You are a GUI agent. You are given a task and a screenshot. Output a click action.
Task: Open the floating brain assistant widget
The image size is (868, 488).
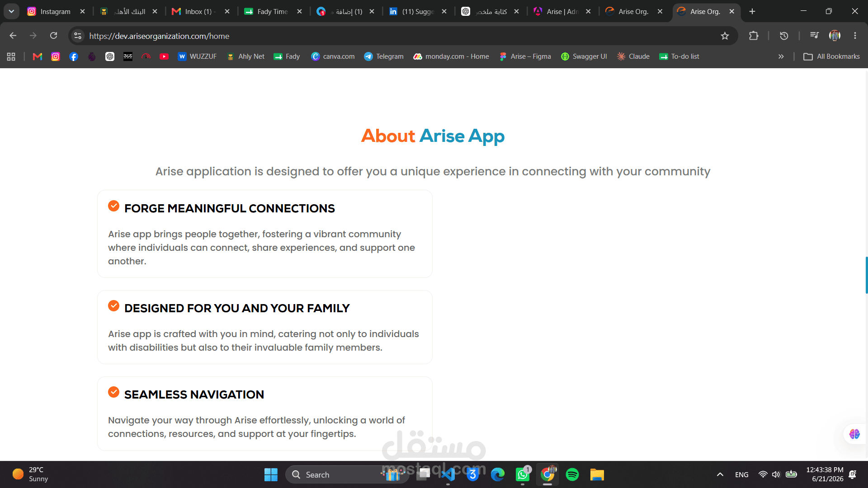[854, 434]
